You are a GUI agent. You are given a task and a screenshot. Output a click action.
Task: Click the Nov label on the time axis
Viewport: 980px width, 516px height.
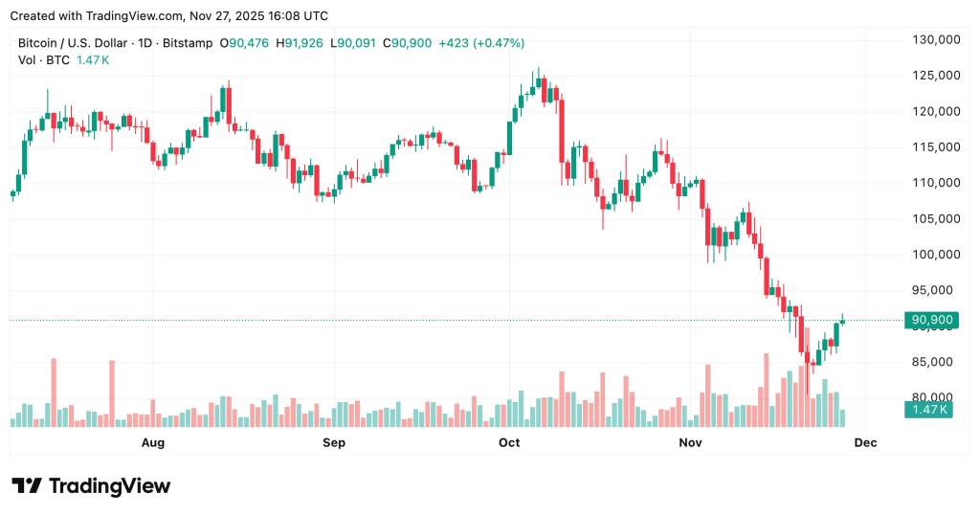pos(689,442)
